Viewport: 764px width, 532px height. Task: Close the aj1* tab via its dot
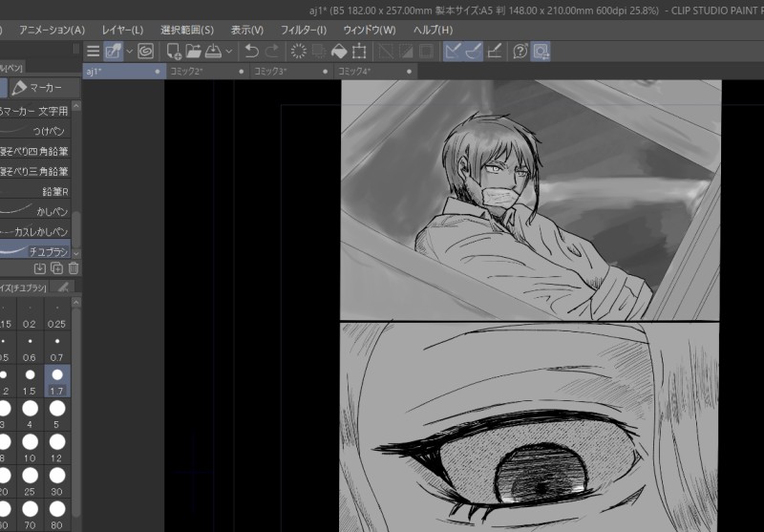(x=158, y=71)
